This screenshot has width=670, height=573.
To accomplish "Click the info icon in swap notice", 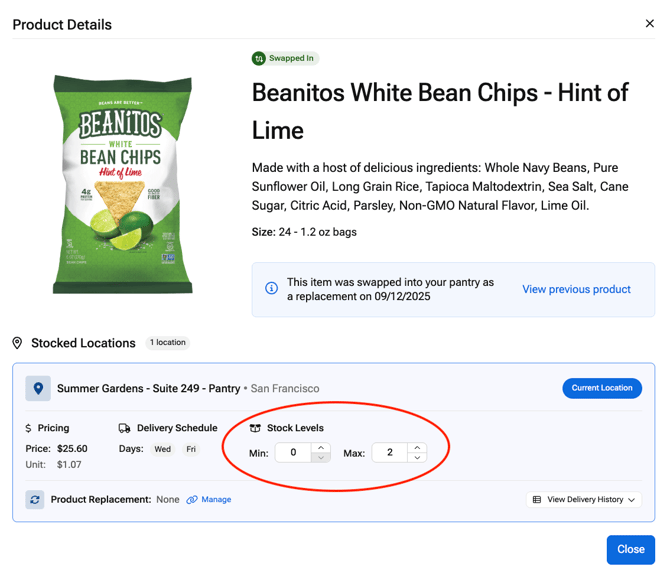I will pos(271,289).
